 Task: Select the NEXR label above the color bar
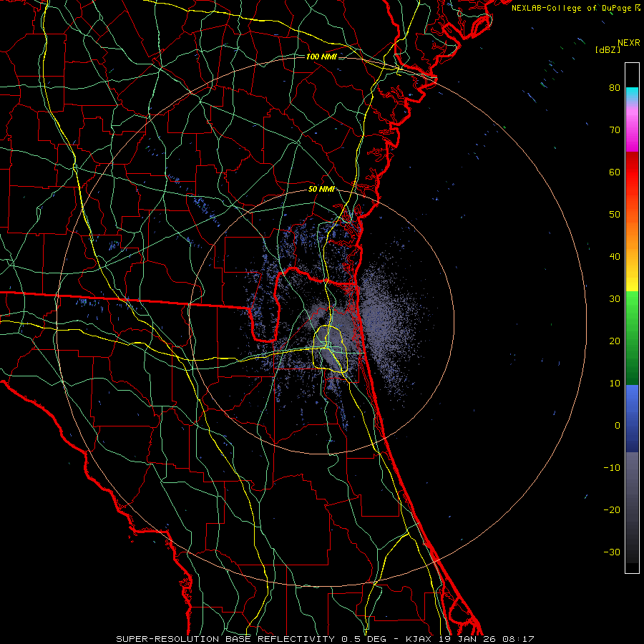(628, 43)
